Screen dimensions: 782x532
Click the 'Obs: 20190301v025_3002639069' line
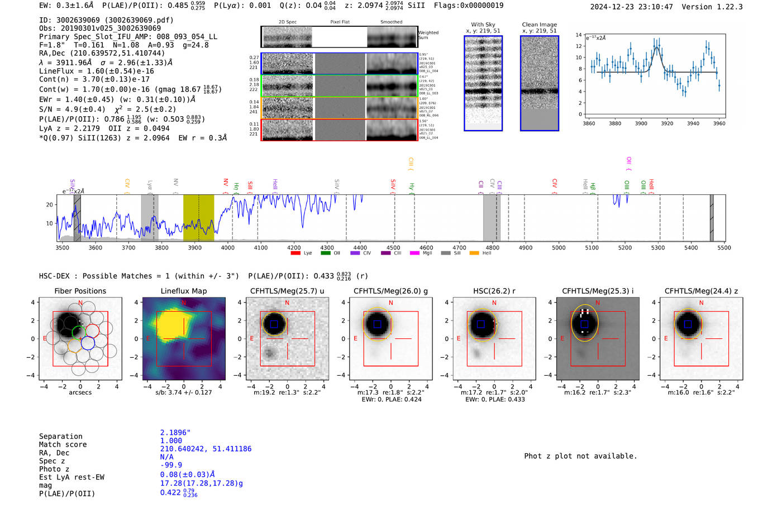(100, 28)
